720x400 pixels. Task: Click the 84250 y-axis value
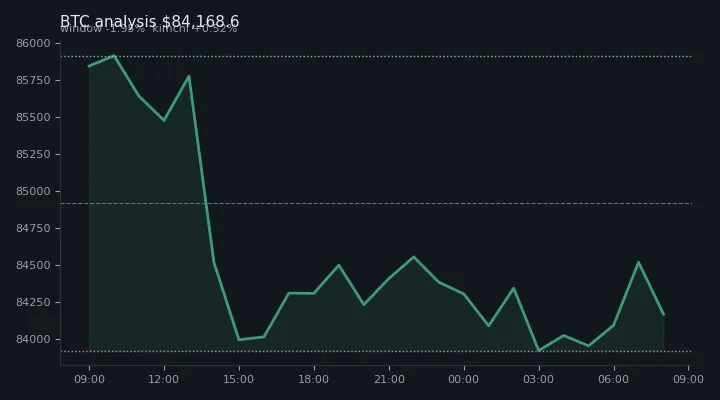point(33,302)
